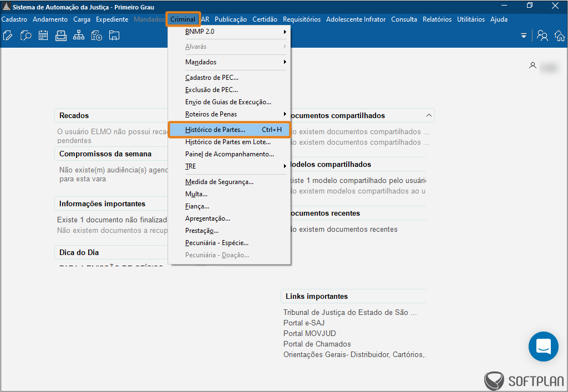Click the app logo in title bar
The image size is (568, 392).
tap(7, 7)
